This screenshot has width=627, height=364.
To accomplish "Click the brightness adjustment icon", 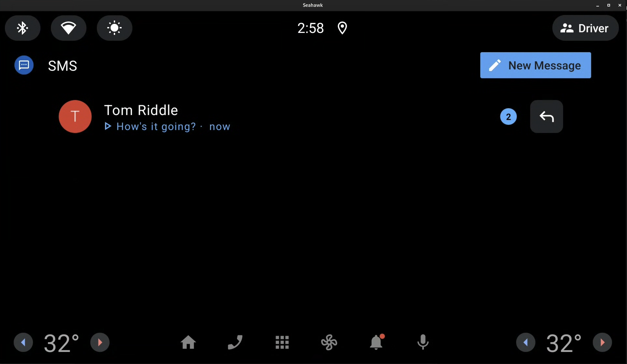I will tap(114, 28).
